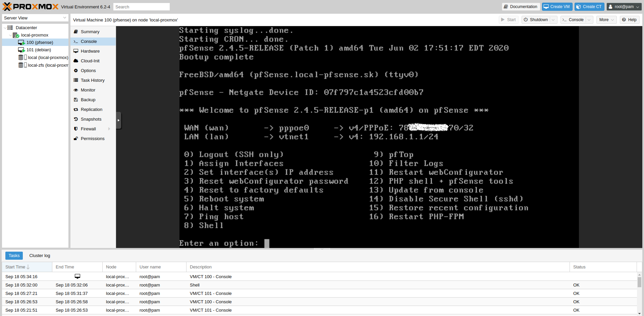
Task: Click the Start button
Action: [x=508, y=20]
